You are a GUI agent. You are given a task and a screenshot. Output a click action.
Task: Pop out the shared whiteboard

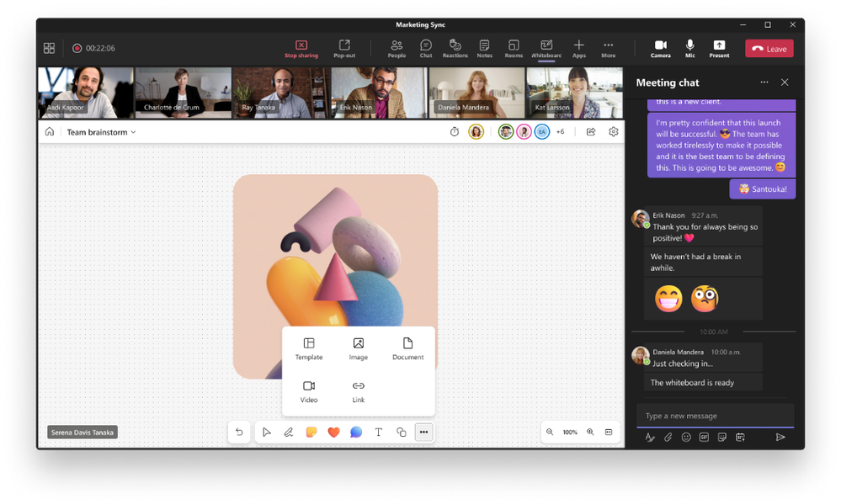coord(344,49)
